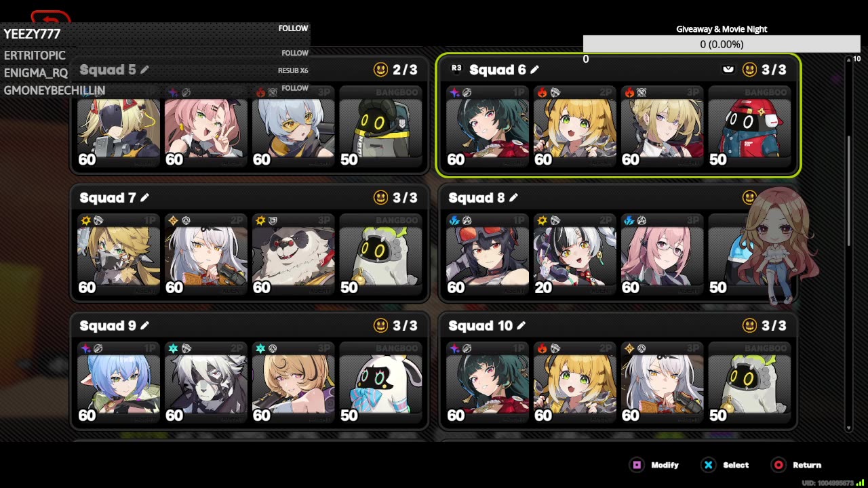The image size is (868, 488).
Task: Select the red-capped Bangboo in Squad 6
Action: [749, 127]
